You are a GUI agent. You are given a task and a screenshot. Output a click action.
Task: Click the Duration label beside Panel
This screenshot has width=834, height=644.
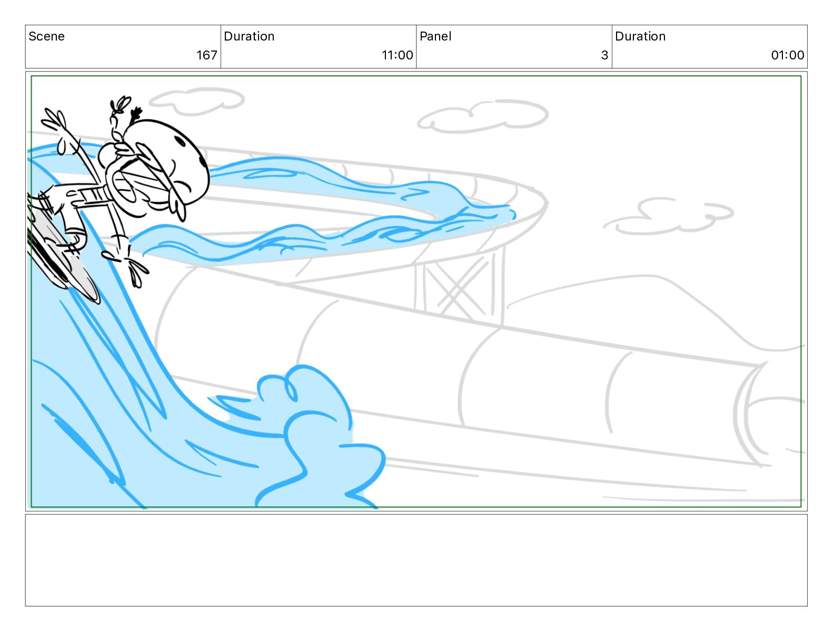[640, 36]
